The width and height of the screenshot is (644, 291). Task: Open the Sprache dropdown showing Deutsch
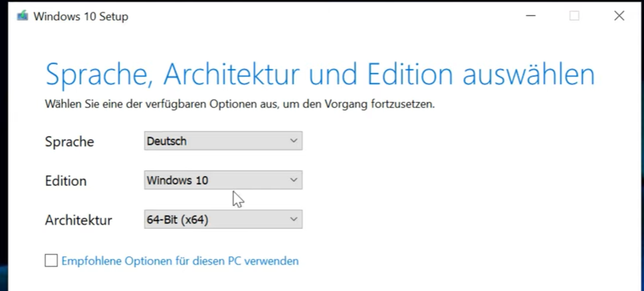tap(223, 140)
